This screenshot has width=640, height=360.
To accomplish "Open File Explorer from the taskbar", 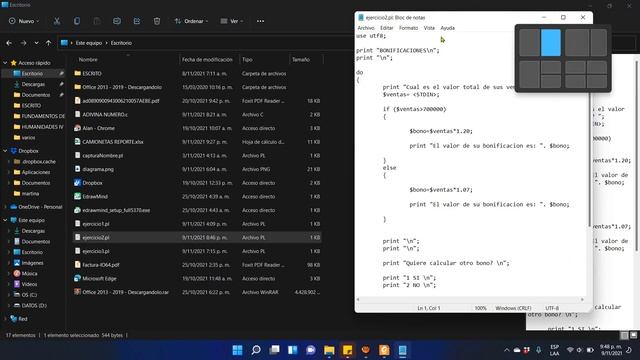I will 329,350.
